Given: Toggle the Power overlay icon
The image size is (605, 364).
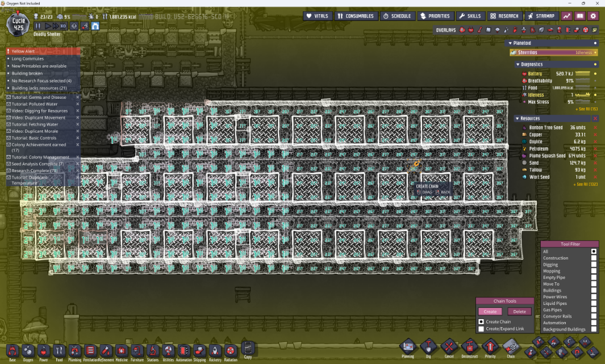Looking at the screenshot, I should click(471, 30).
